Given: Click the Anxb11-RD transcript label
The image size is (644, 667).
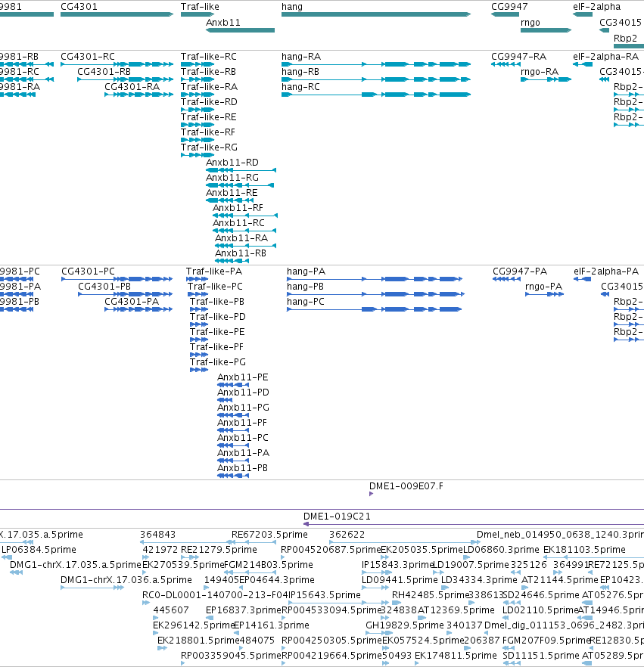Looking at the screenshot, I should pos(232,163).
